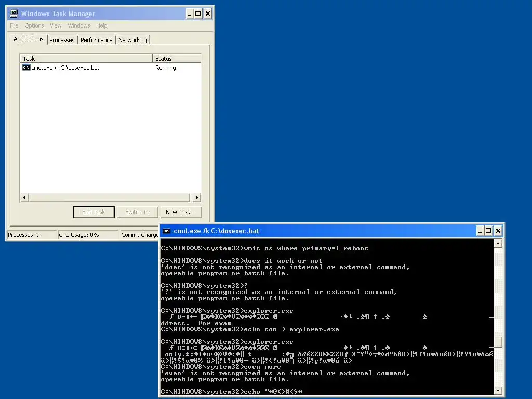This screenshot has width=532, height=399.
Task: Minimize the cmd.exe window
Action: pos(480,231)
